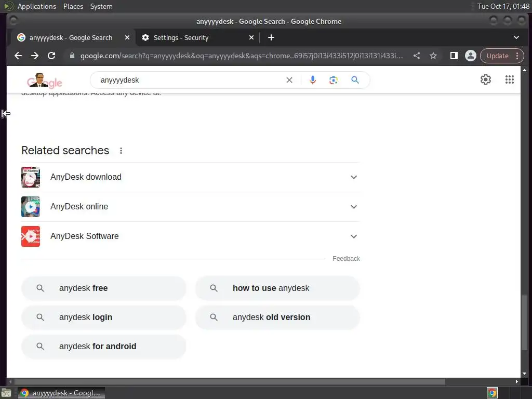Click the scroll right arrow
Viewport: 532px width, 399px height.
point(517,382)
